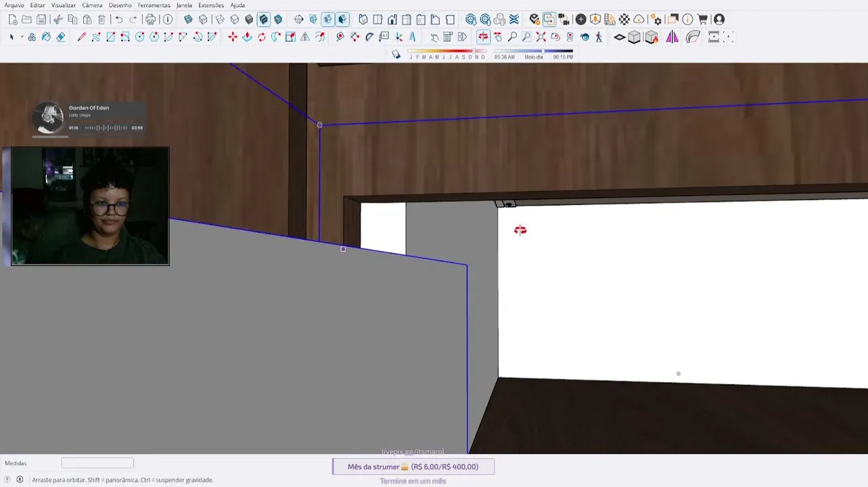Activate the Orbit tool
Screen dimensions: 868x487
[x=483, y=37]
